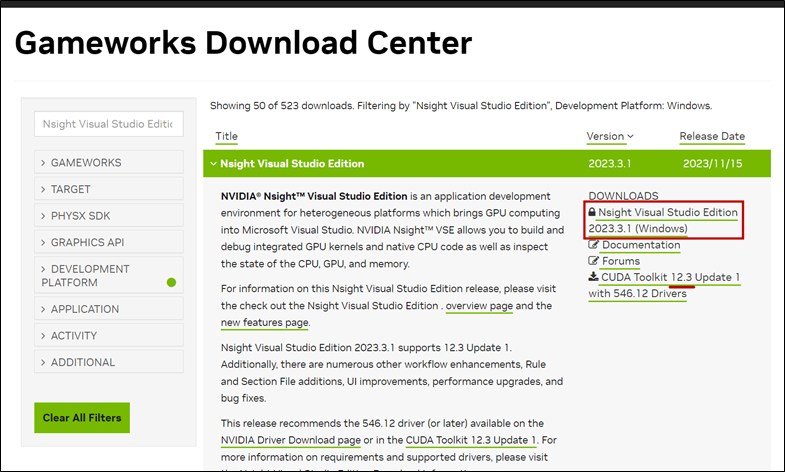Expand the GRAPHICS API filter section
Screen dimensions: 785x472
click(x=109, y=242)
